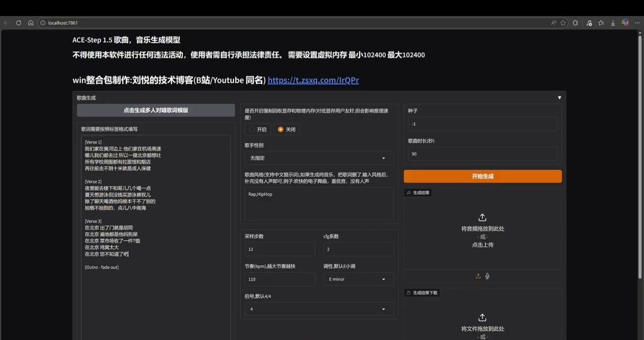Viewport: 644px width, 340px height.
Task: Click the page vertical scrollbar
Action: (x=640, y=151)
